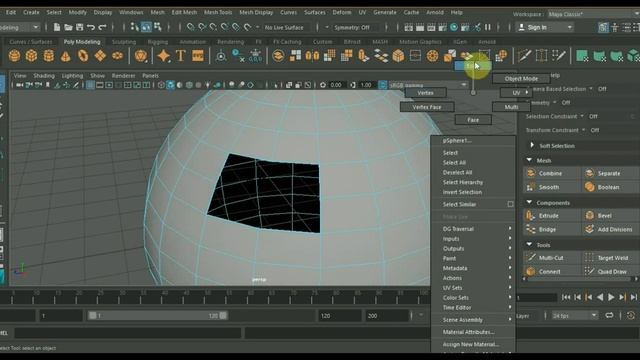
Task: Click the Extrude button in Modeling Toolkit
Action: pyautogui.click(x=552, y=216)
